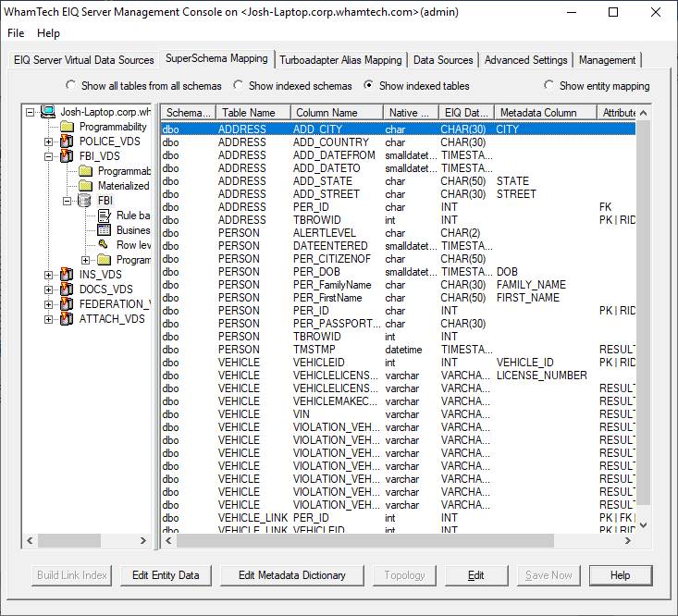Select the VIN column row

pyautogui.click(x=398, y=414)
